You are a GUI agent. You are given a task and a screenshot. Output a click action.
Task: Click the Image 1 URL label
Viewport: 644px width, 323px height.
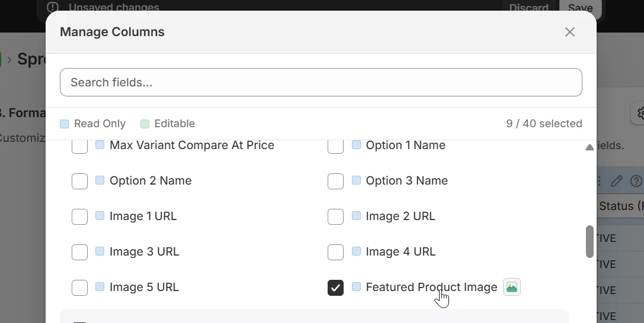point(143,216)
